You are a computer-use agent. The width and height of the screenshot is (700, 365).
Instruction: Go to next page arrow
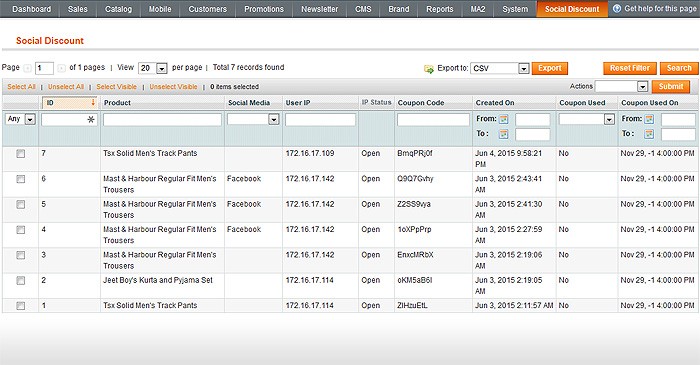(x=61, y=68)
